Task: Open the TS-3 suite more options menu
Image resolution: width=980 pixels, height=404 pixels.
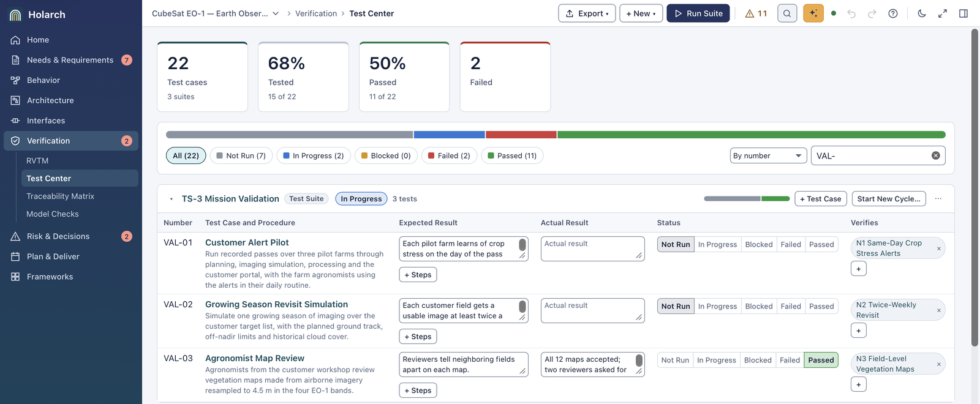Action: 938,198
